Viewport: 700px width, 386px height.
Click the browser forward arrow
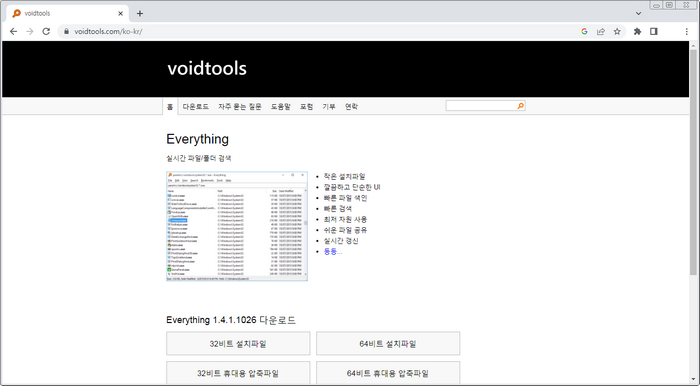pos(29,31)
